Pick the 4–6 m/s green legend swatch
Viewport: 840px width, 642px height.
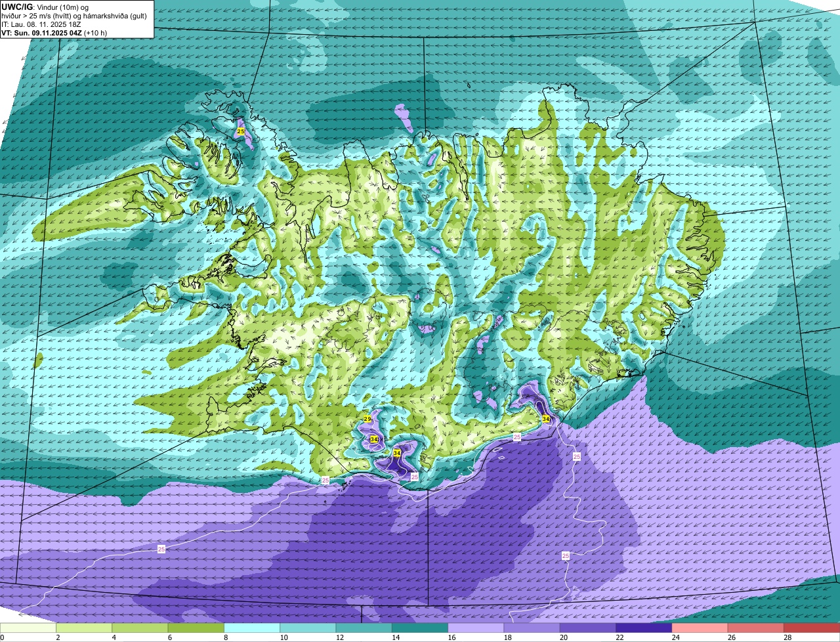pyautogui.click(x=140, y=628)
